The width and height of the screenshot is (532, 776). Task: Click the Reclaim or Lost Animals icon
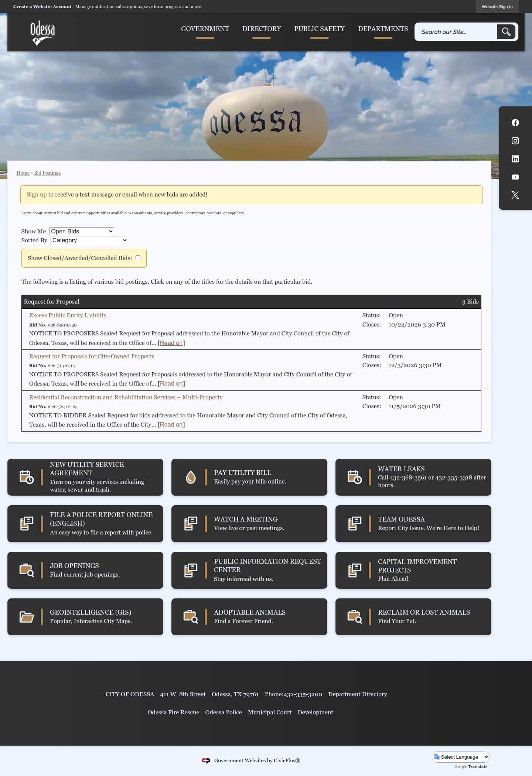[355, 616]
